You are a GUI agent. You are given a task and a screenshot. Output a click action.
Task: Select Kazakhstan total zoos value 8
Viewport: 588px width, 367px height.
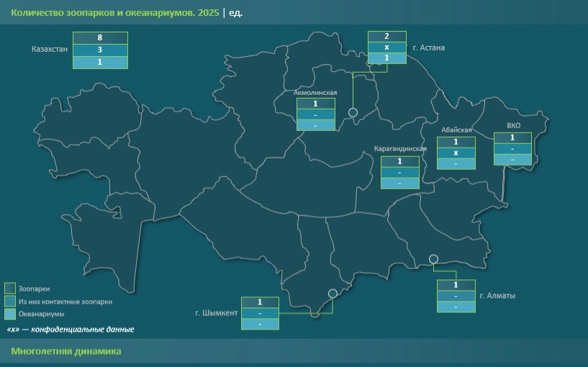pos(100,37)
